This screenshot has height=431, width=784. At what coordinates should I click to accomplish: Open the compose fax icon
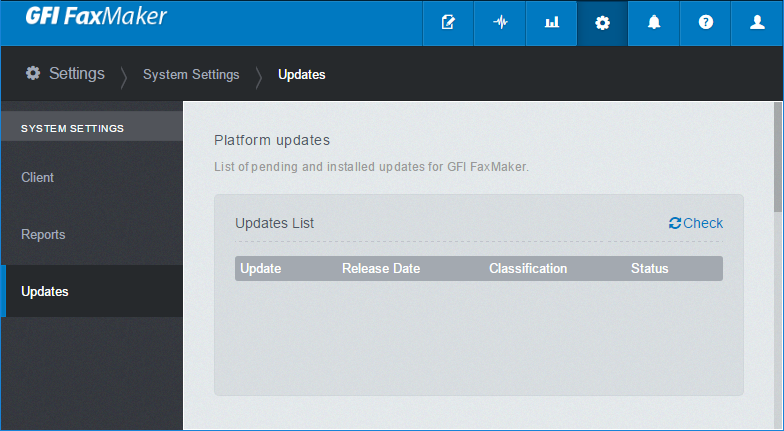tap(448, 22)
